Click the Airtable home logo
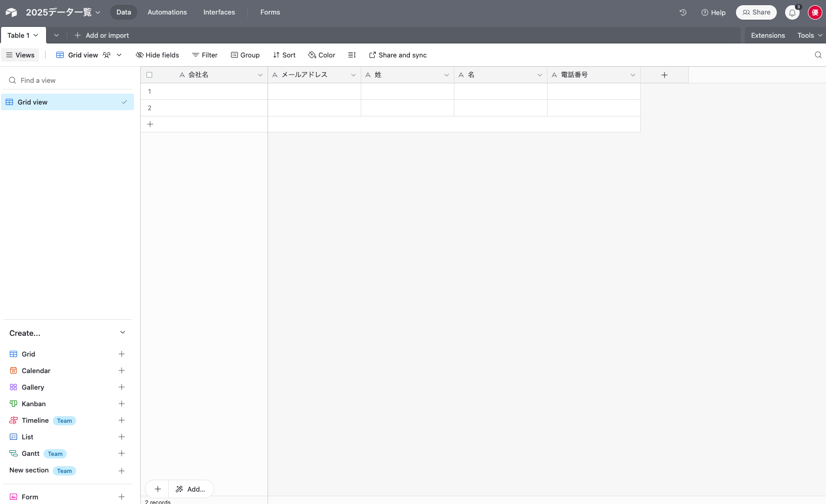The image size is (826, 504). [11, 12]
